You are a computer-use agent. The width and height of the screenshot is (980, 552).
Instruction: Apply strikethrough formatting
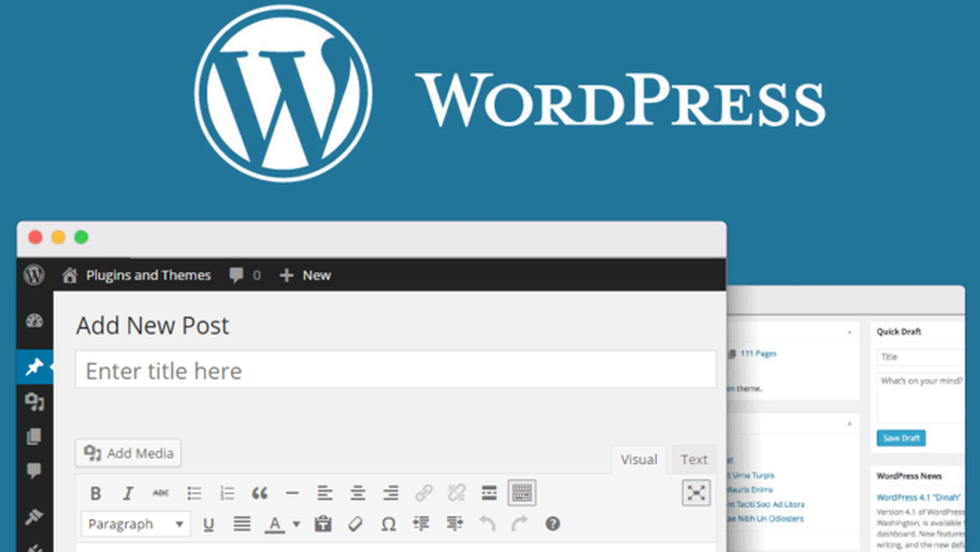[160, 493]
